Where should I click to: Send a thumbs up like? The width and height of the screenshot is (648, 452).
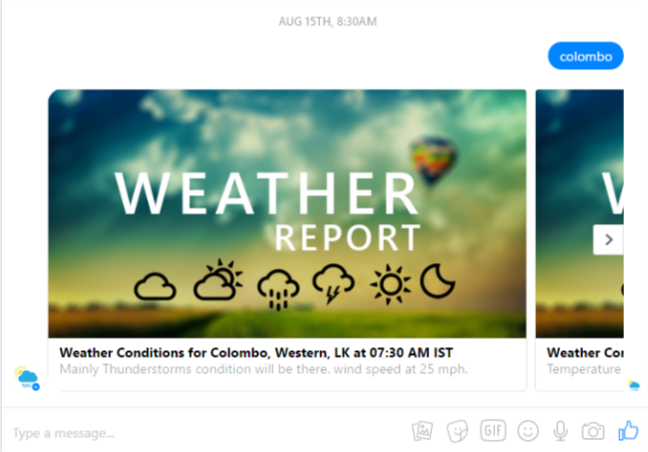click(x=628, y=431)
